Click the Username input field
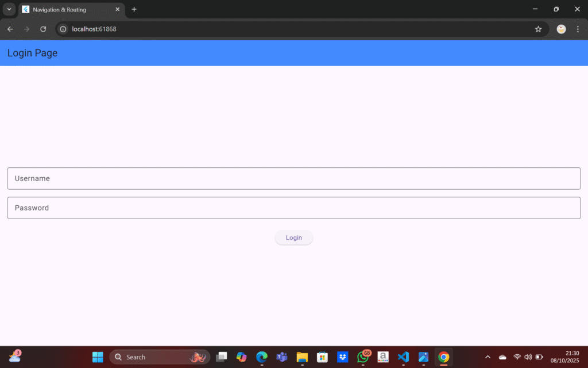This screenshot has height=368, width=588. pyautogui.click(x=293, y=178)
